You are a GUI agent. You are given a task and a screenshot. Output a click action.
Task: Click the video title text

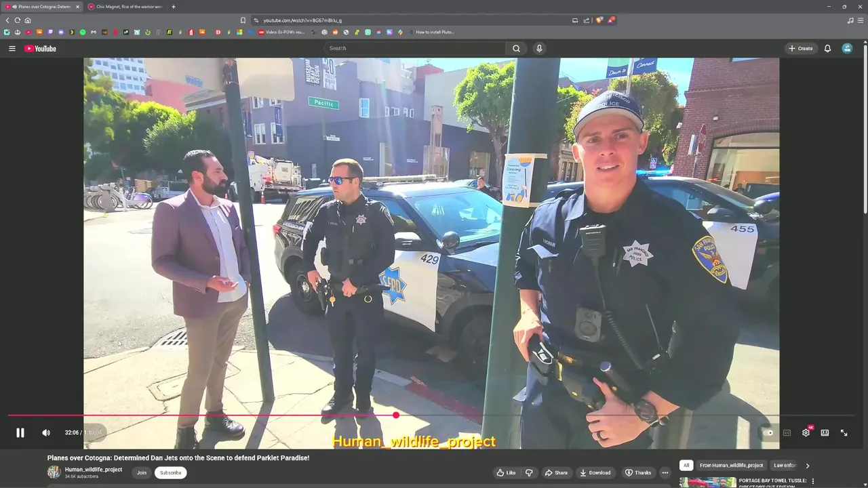tap(178, 458)
